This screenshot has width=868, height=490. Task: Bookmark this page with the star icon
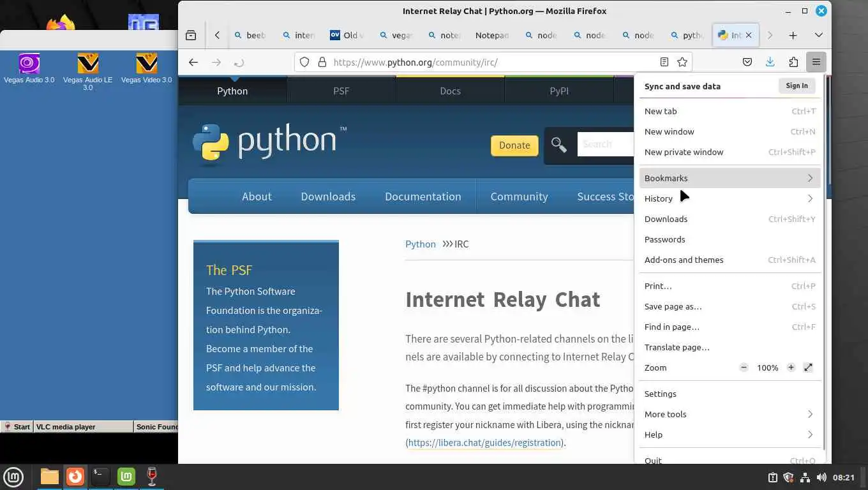[x=682, y=62]
